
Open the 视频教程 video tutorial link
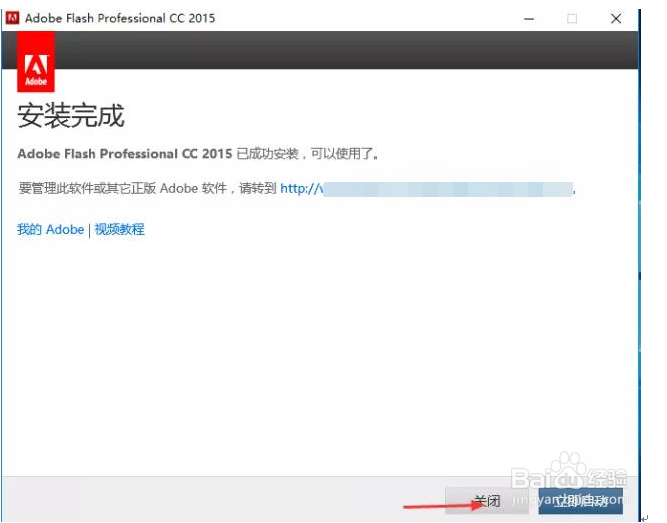tap(120, 229)
